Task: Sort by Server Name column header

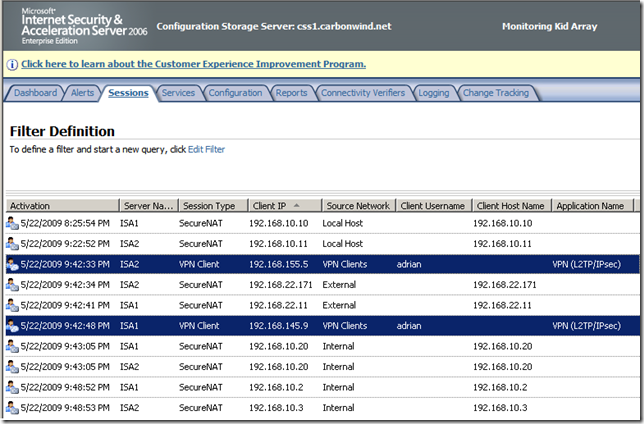Action: tap(149, 205)
